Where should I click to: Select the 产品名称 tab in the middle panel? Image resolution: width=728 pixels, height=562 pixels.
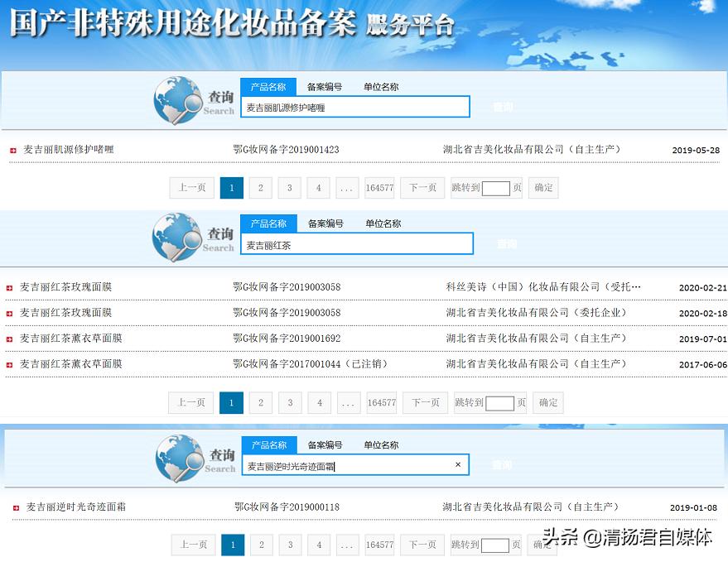268,223
